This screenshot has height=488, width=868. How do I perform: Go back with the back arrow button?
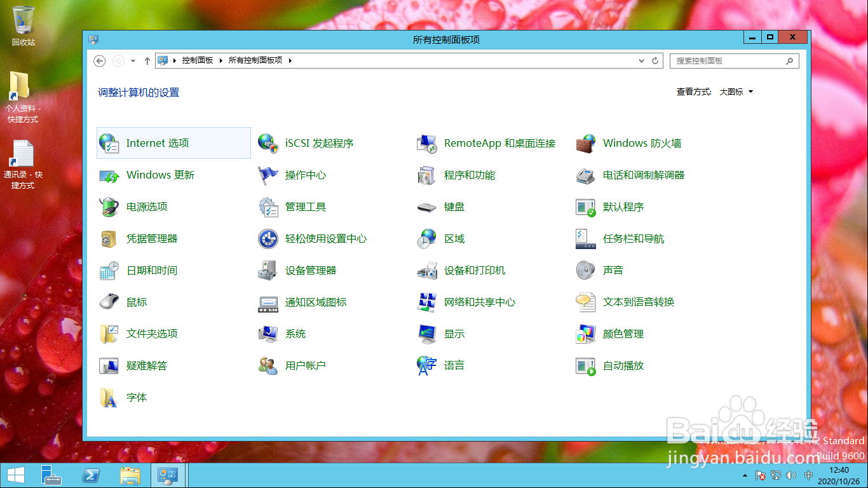tap(99, 61)
